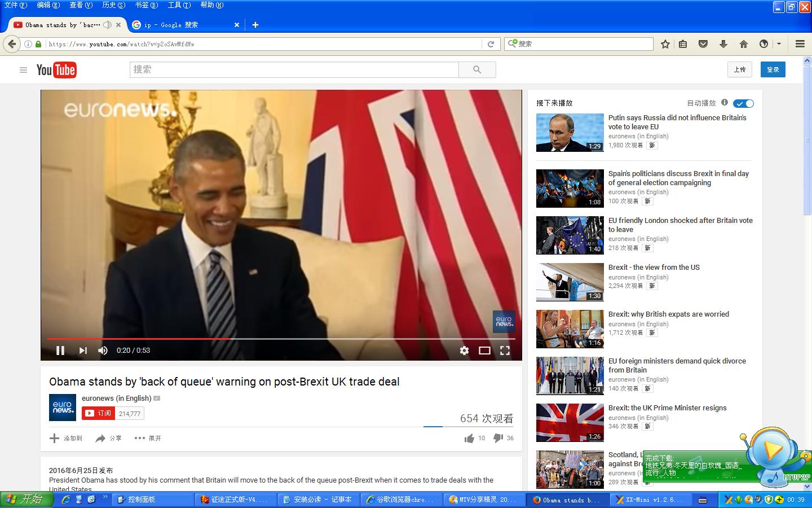Skip to the next video

click(83, 351)
